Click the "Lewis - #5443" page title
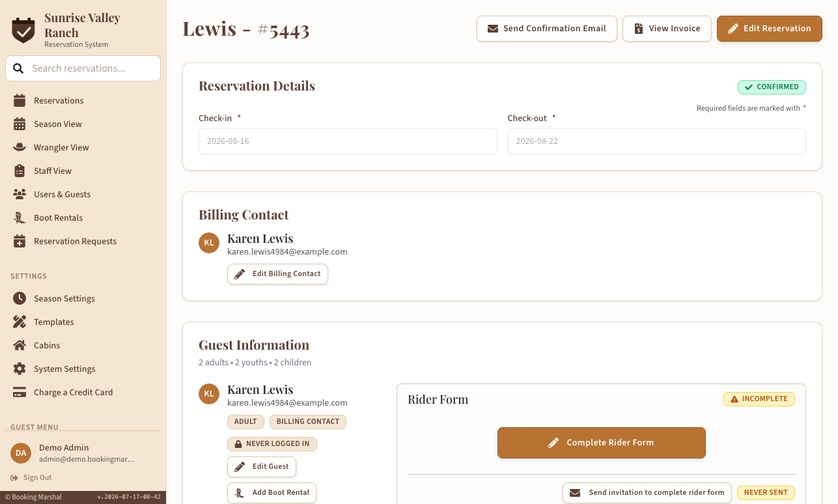This screenshot has height=504, width=838. pyautogui.click(x=246, y=29)
